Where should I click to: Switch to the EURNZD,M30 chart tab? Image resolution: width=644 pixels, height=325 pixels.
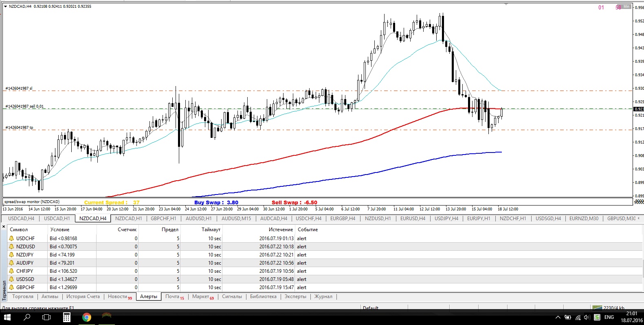pos(584,219)
